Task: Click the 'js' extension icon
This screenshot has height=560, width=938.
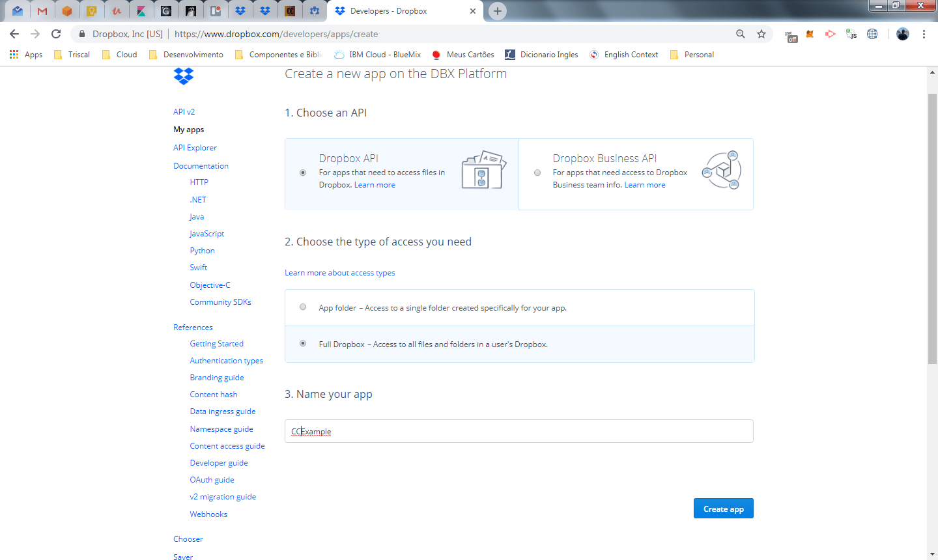Action: [851, 34]
